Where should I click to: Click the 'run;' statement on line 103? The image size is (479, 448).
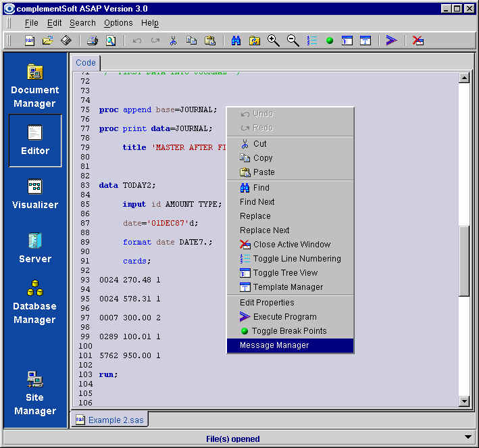coord(108,374)
